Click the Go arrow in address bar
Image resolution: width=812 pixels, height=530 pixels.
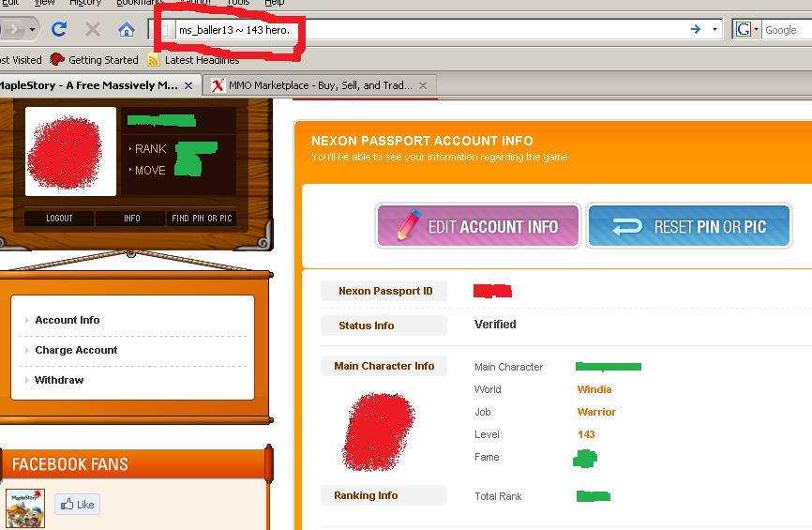point(696,29)
